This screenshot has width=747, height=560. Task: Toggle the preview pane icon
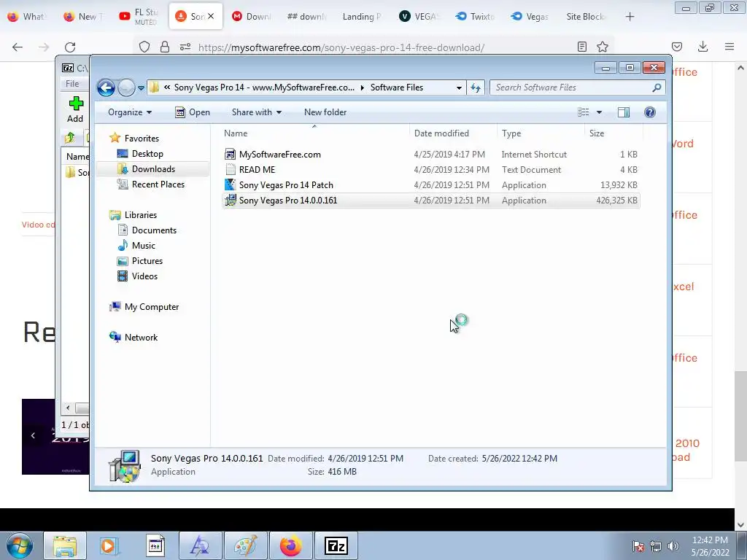[624, 112]
